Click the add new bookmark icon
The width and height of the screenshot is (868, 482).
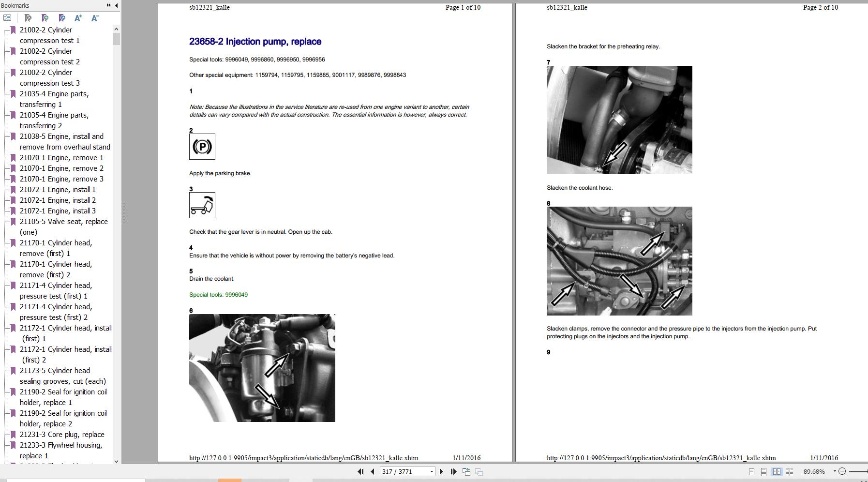click(45, 18)
